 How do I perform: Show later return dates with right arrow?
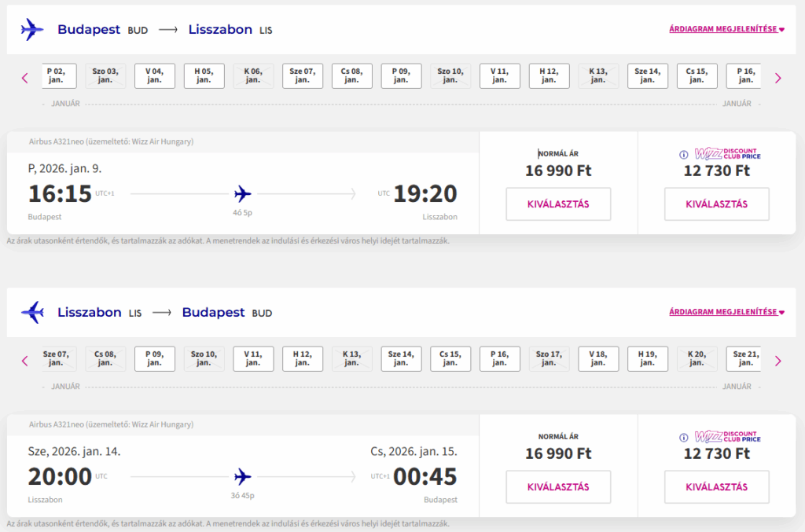(x=777, y=361)
